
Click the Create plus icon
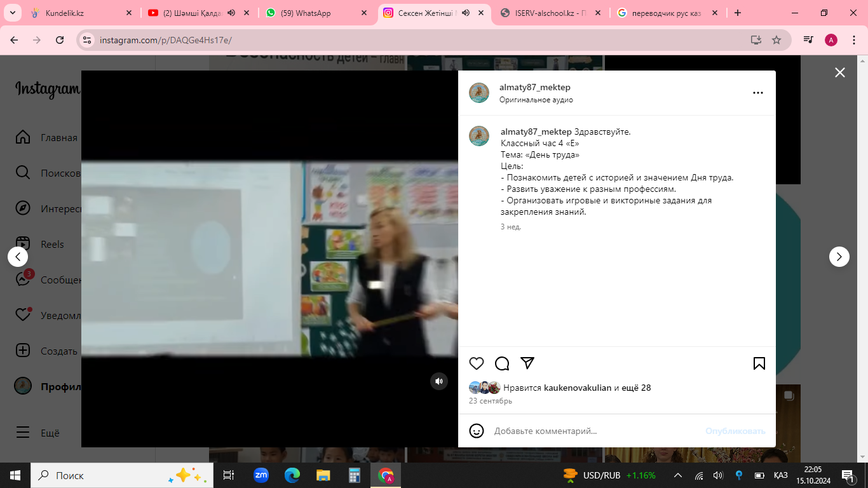(23, 351)
